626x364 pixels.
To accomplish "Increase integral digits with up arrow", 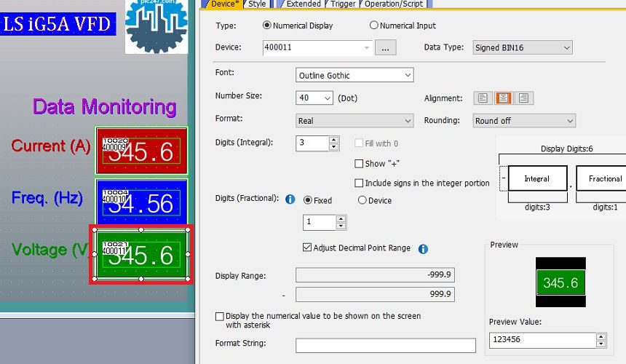I will coord(334,140).
